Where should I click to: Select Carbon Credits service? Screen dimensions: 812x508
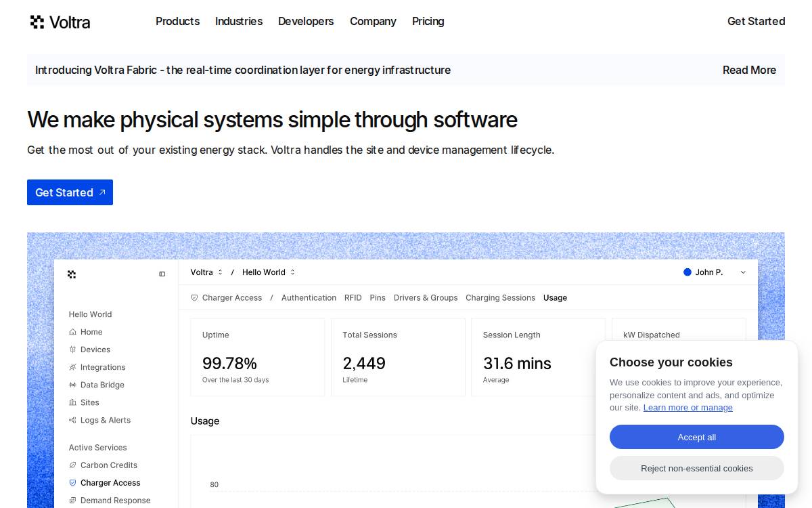(x=109, y=465)
